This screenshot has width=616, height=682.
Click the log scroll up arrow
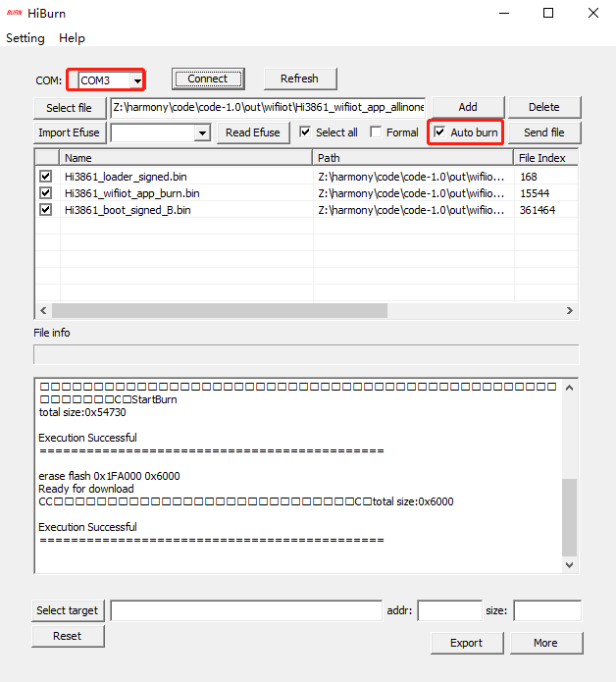tap(570, 388)
